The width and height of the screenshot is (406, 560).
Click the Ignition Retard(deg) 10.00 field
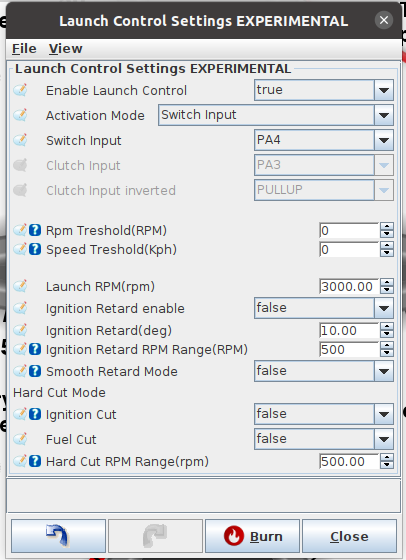coord(349,330)
